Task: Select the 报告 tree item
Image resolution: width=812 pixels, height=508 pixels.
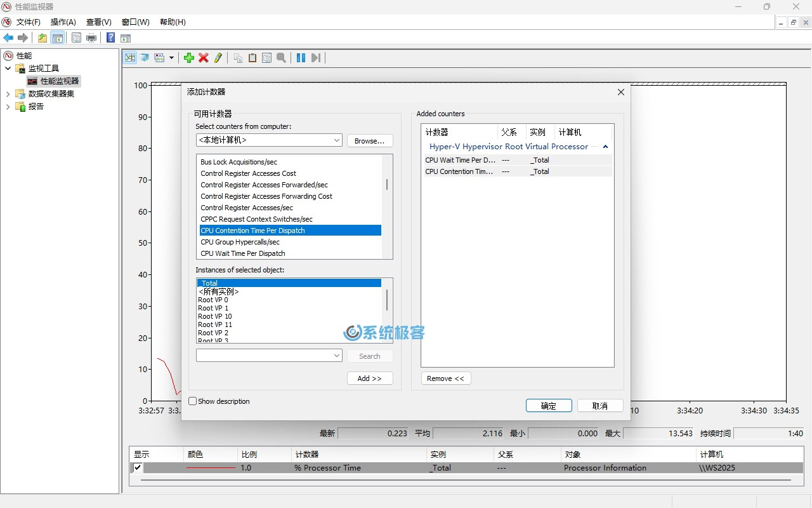Action: coord(36,106)
